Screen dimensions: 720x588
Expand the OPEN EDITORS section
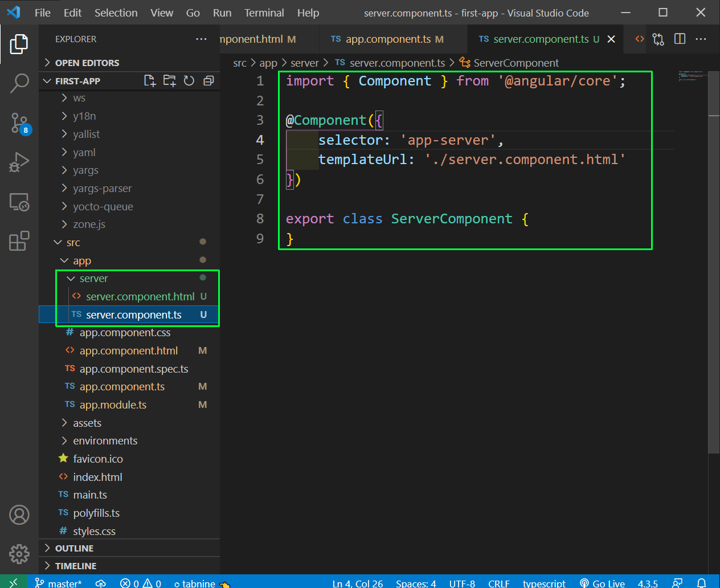click(129, 63)
